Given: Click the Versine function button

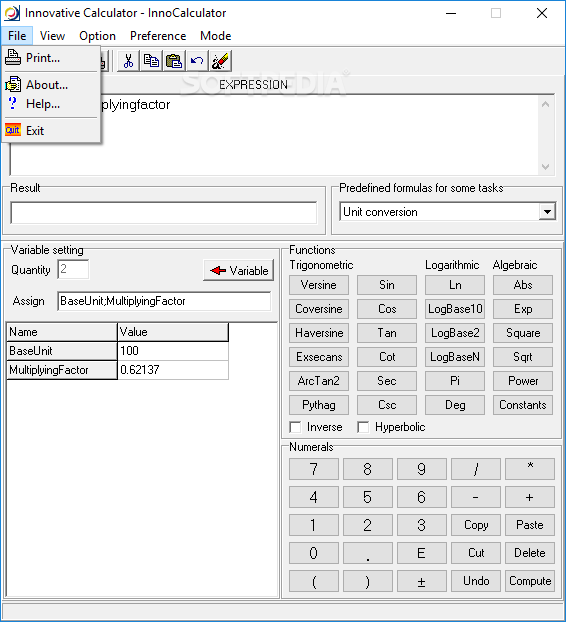Looking at the screenshot, I should 319,285.
